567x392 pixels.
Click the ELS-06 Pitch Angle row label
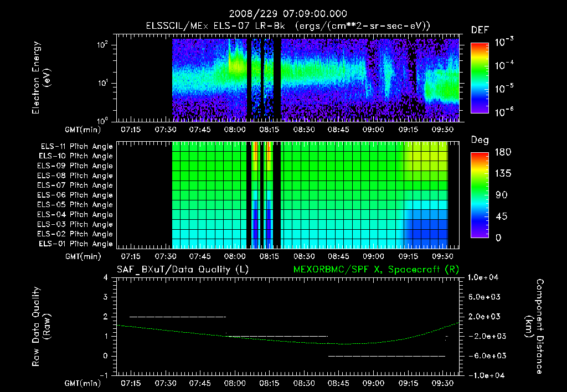pos(75,195)
